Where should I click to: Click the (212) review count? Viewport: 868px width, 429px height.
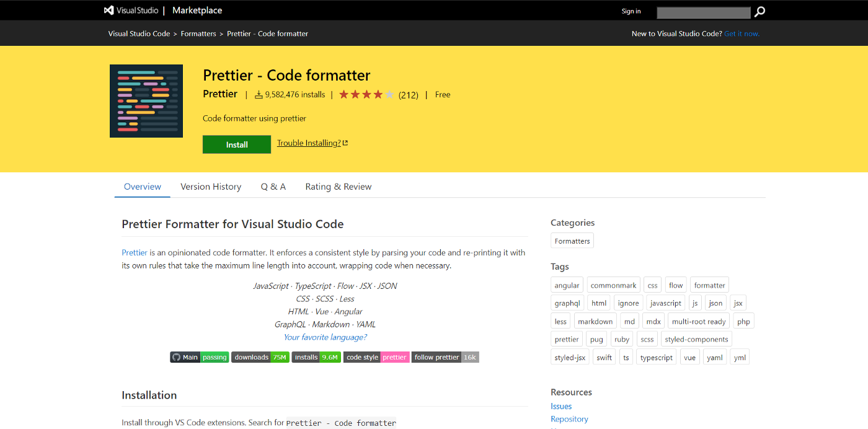click(x=409, y=95)
